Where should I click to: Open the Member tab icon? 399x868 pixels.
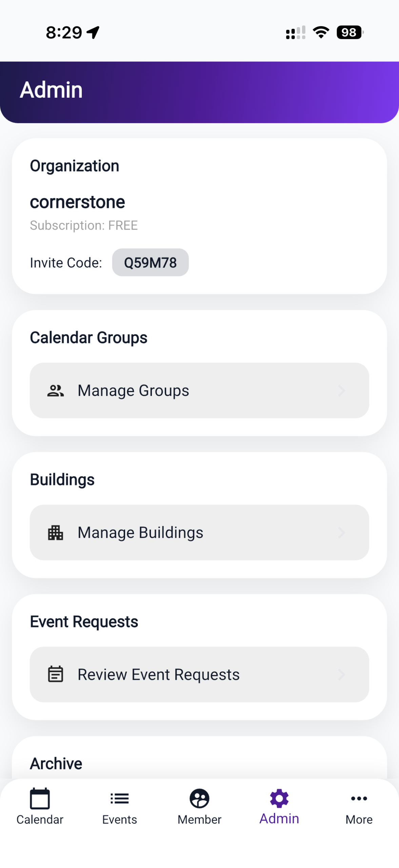point(199,798)
